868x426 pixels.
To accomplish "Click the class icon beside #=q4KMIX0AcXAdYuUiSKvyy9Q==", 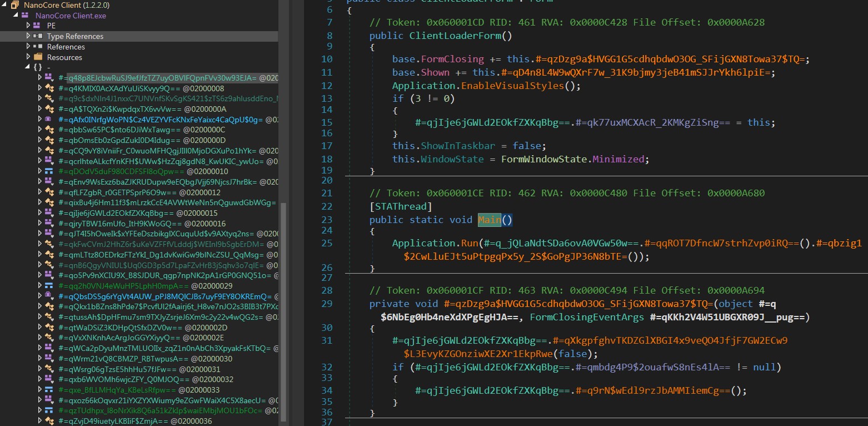I will pyautogui.click(x=48, y=88).
